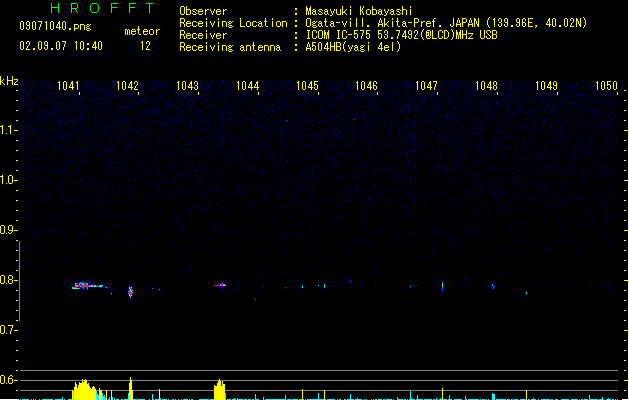The image size is (629, 400).
Task: Click the 1044 time axis label
Action: (248, 86)
